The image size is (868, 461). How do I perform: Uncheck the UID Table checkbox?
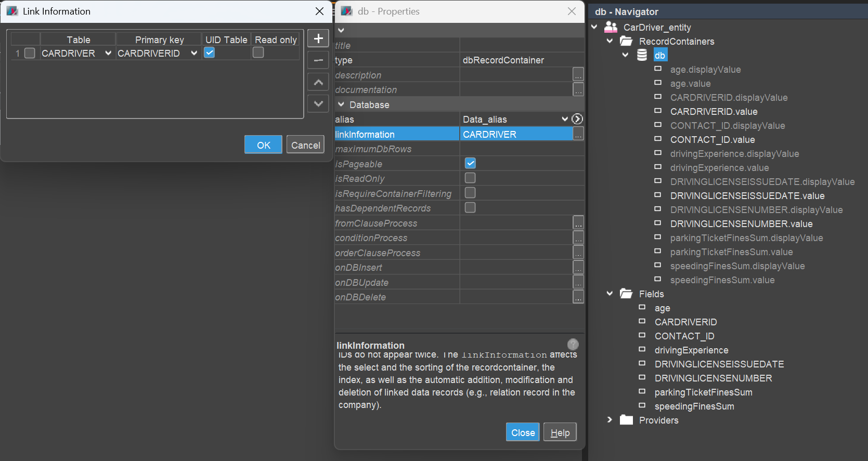(x=209, y=52)
